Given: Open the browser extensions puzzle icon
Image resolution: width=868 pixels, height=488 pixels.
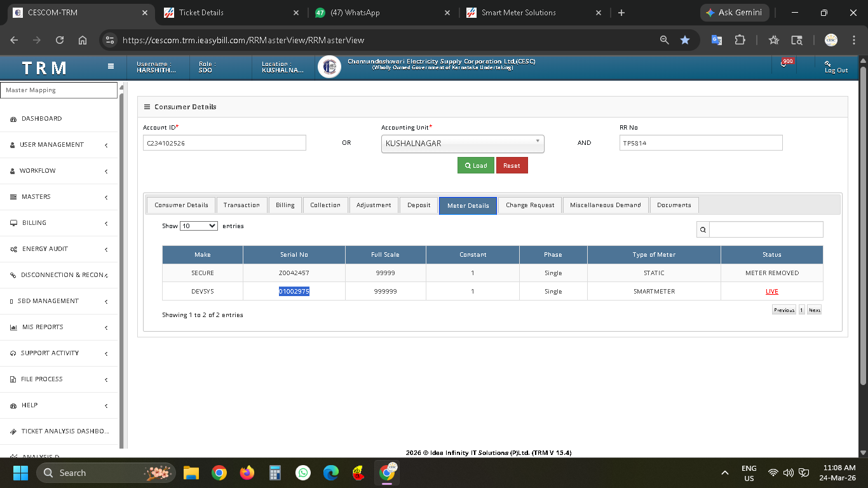Looking at the screenshot, I should click(740, 40).
